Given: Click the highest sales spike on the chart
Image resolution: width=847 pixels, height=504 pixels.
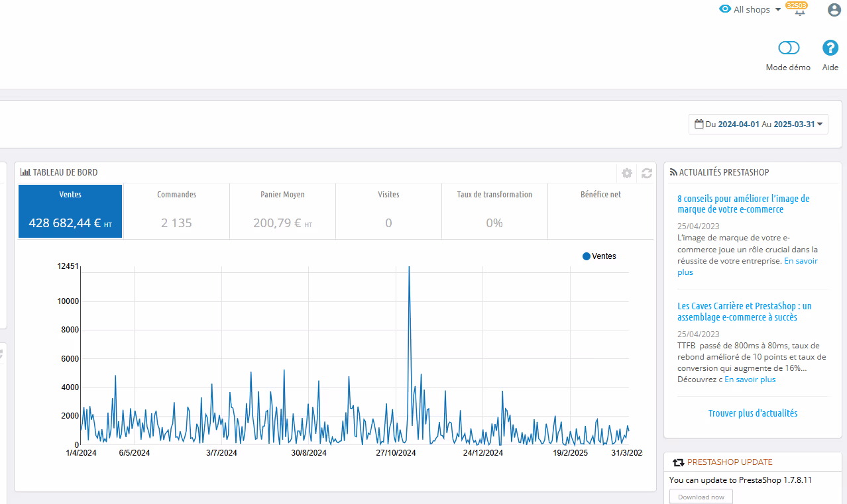Looking at the screenshot, I should [409, 268].
